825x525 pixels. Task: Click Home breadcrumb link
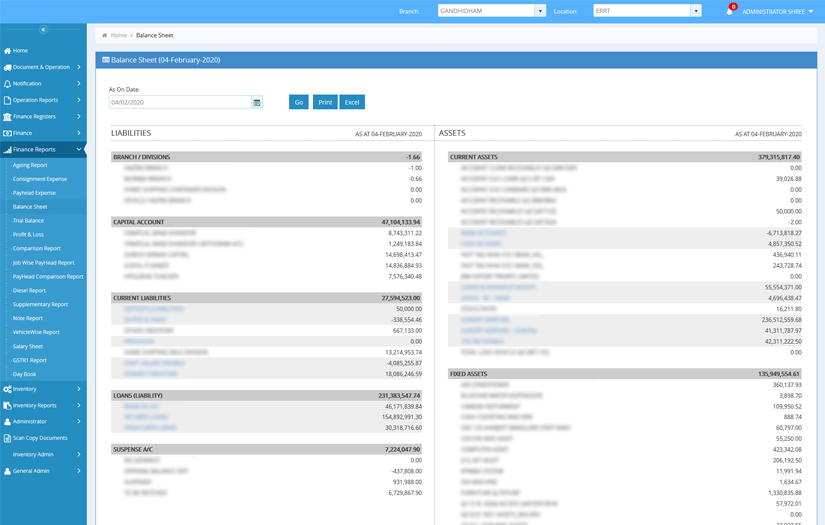click(118, 35)
